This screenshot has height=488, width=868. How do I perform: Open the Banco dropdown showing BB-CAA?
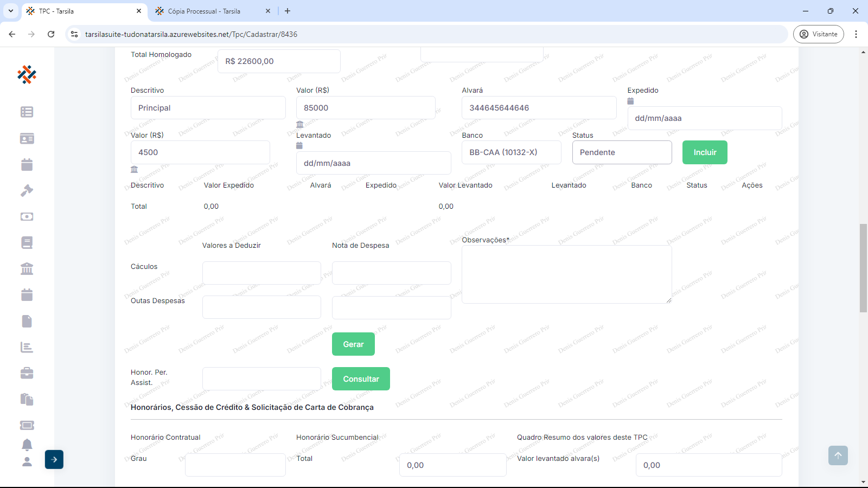511,152
